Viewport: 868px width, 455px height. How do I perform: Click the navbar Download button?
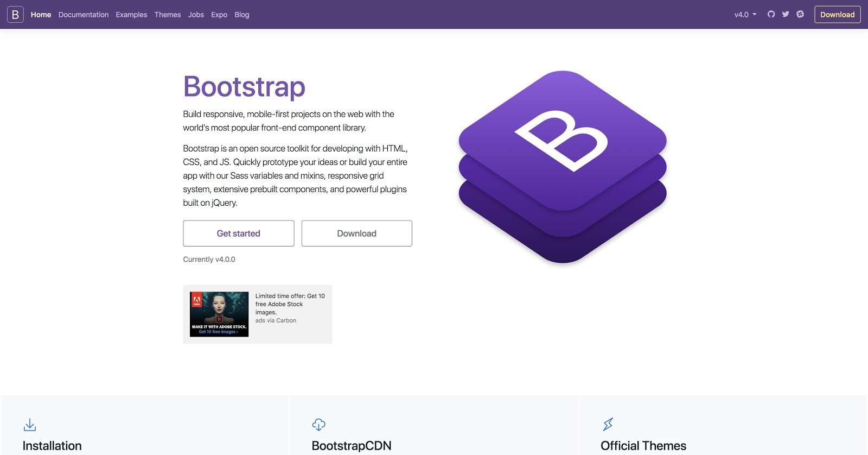point(838,15)
